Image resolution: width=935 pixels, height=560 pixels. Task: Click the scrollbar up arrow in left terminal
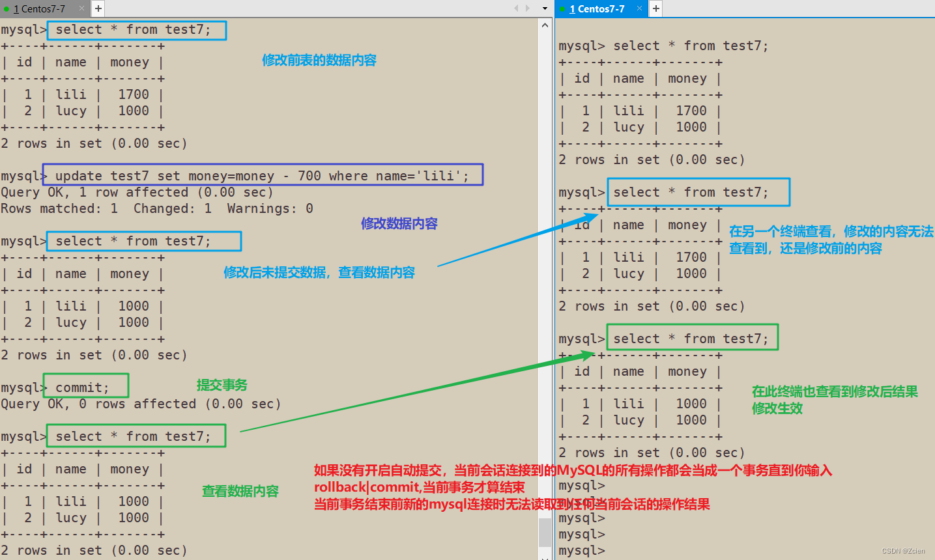point(545,25)
